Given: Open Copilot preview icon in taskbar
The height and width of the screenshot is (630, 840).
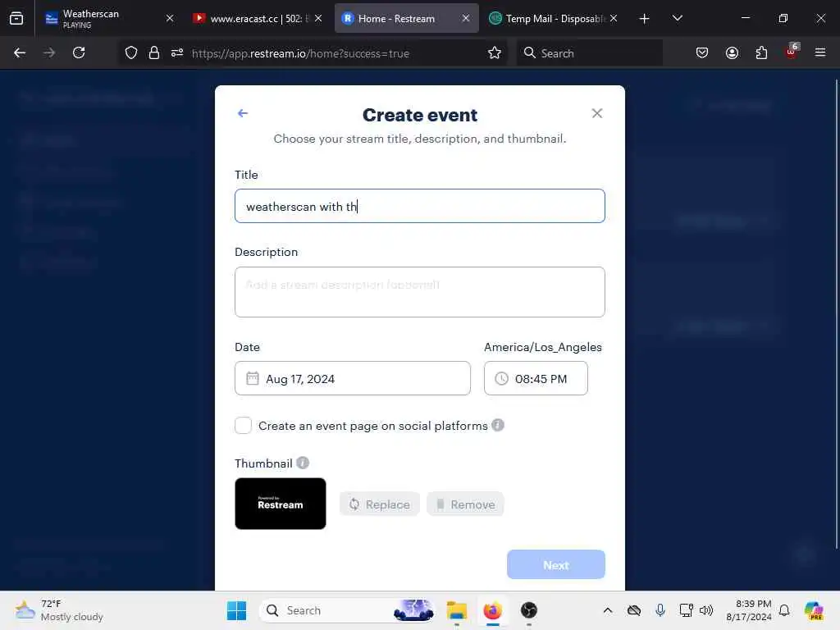Looking at the screenshot, I should tap(814, 610).
